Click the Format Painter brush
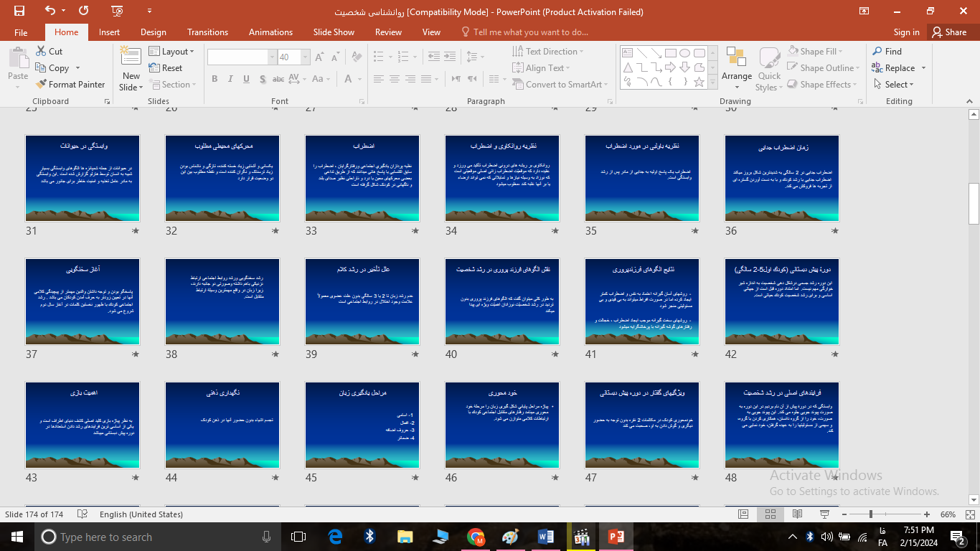The image size is (980, 551). 70,85
